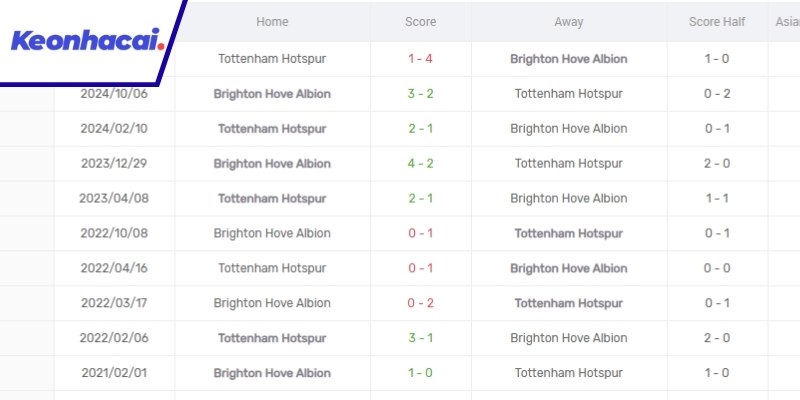Image resolution: width=800 pixels, height=400 pixels.
Task: Sort by the Home column header
Action: (272, 22)
